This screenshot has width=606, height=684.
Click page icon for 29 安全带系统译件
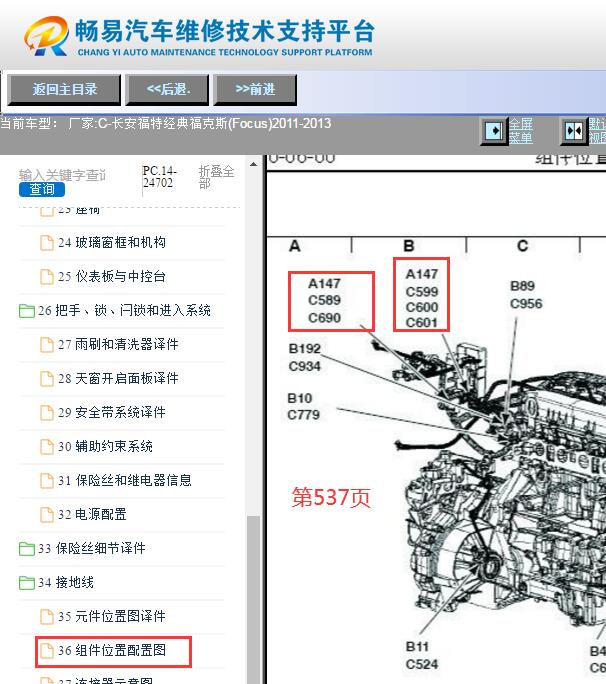47,413
